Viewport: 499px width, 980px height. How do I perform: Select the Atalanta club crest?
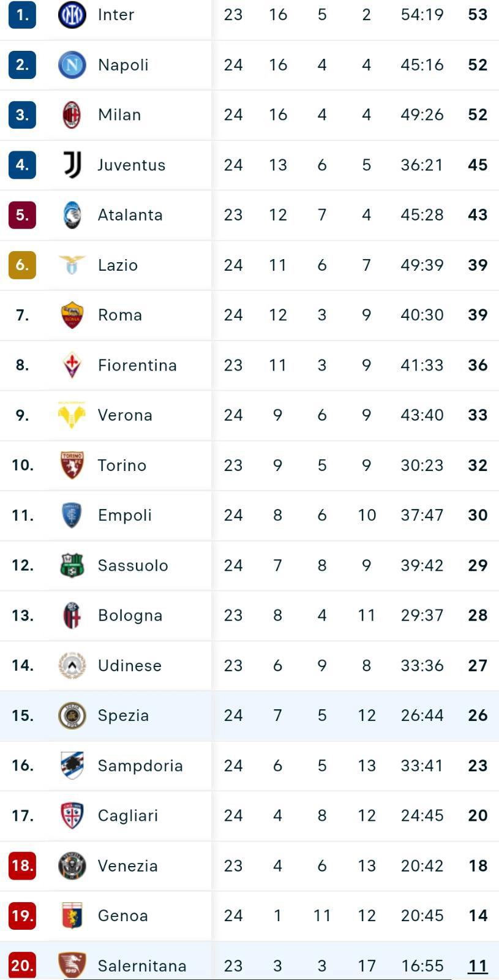(72, 215)
